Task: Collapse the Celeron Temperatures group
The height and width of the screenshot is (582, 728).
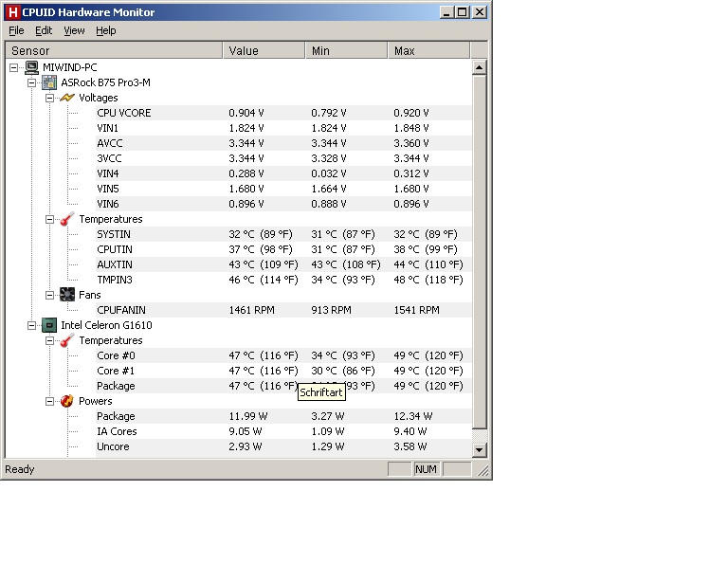Action: [49, 340]
